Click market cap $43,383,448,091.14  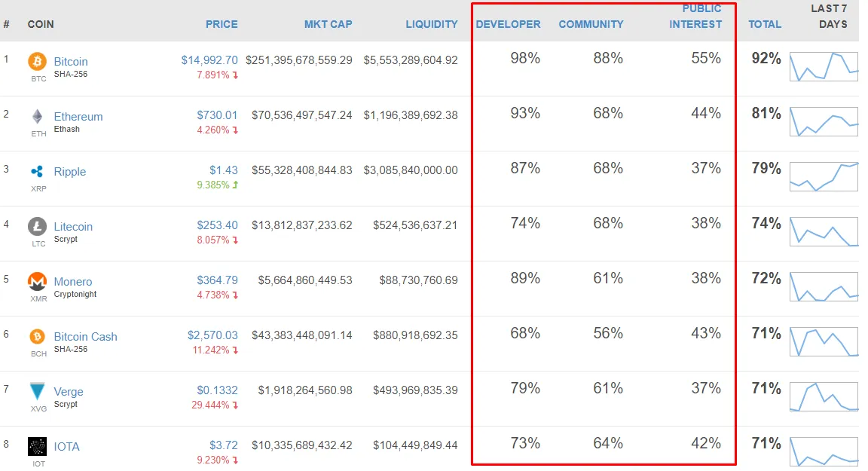coord(301,335)
